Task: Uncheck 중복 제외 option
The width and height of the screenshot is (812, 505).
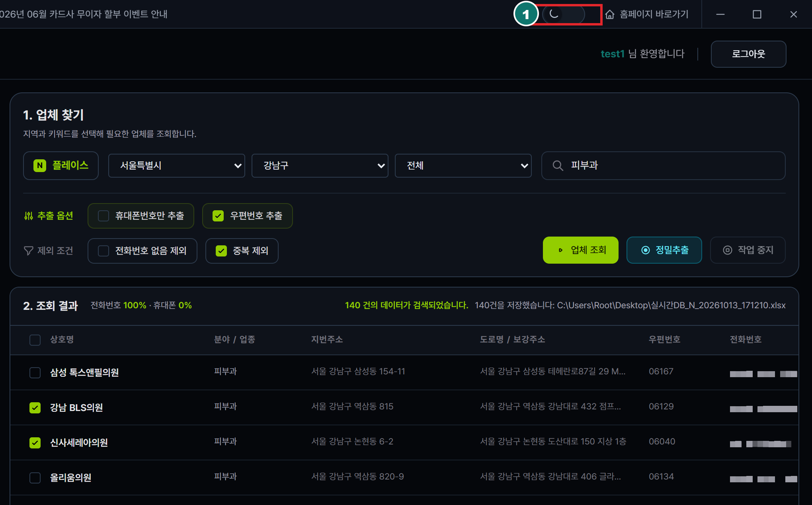Action: 221,251
